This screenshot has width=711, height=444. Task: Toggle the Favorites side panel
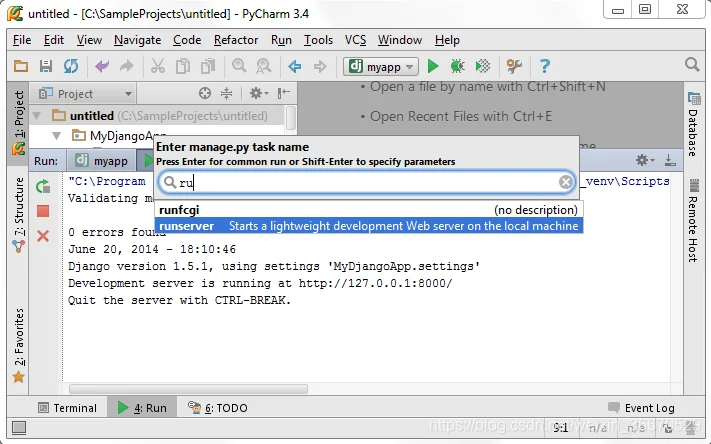click(19, 345)
